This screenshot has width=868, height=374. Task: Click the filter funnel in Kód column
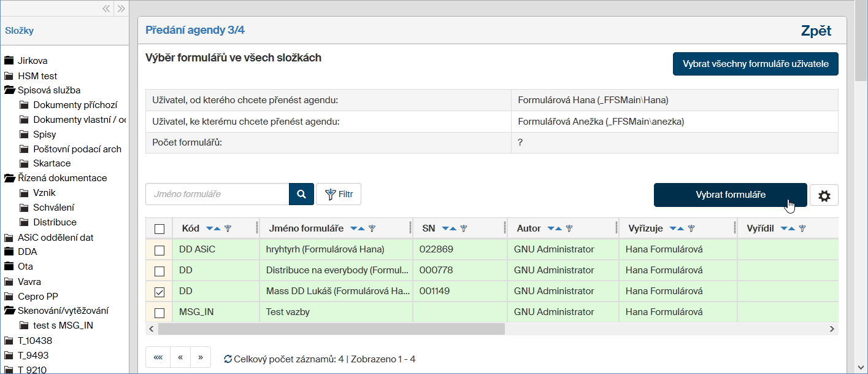228,228
